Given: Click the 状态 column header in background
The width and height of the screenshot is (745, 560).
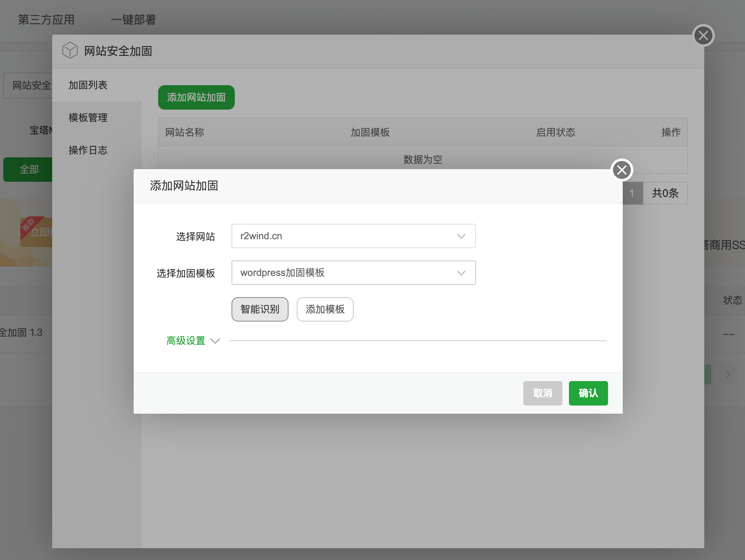Looking at the screenshot, I should pyautogui.click(x=732, y=300).
